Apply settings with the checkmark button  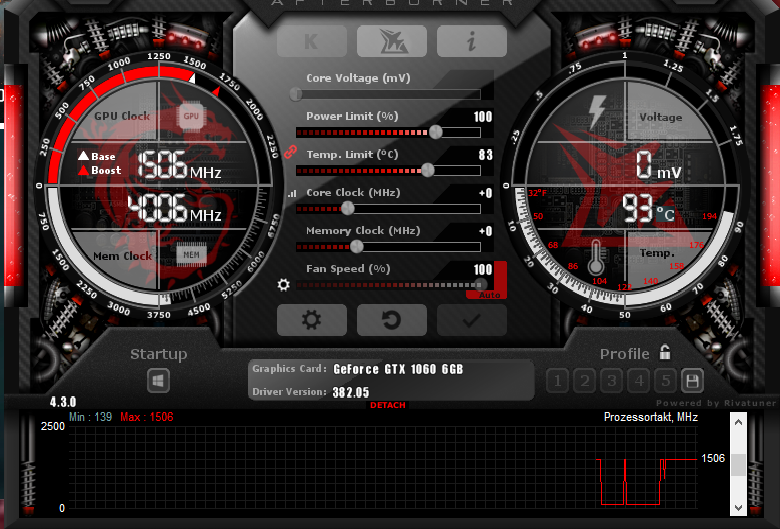point(472,320)
